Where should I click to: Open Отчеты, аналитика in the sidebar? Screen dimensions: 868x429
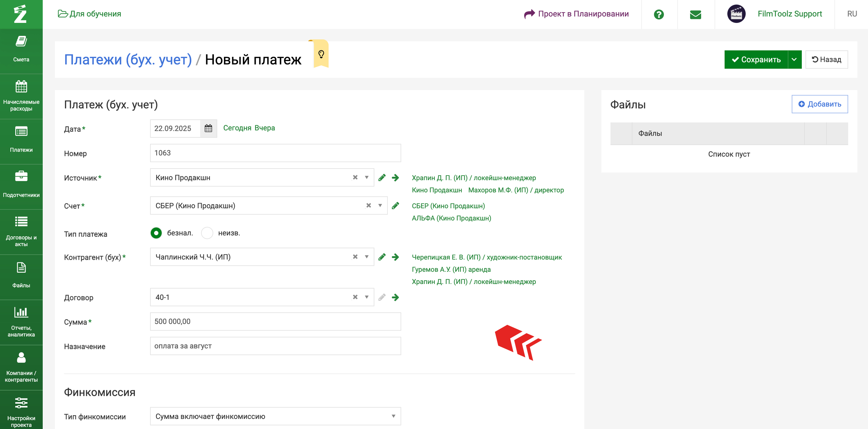[21, 322]
